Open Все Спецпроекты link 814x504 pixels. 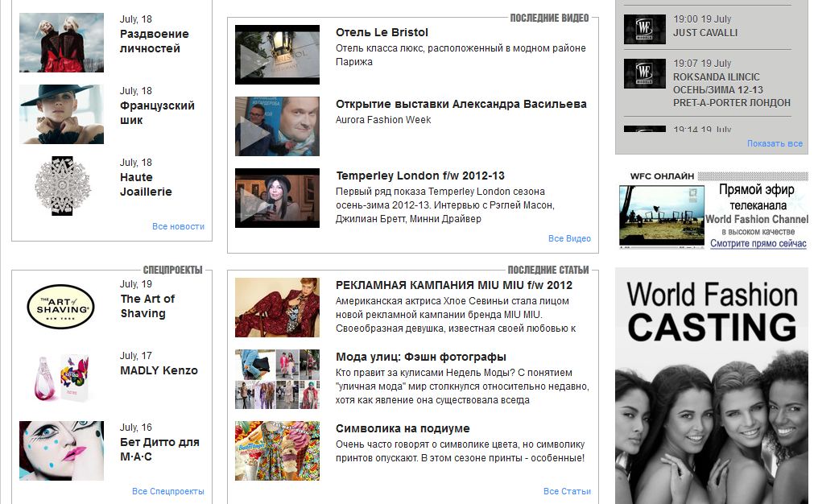168,491
